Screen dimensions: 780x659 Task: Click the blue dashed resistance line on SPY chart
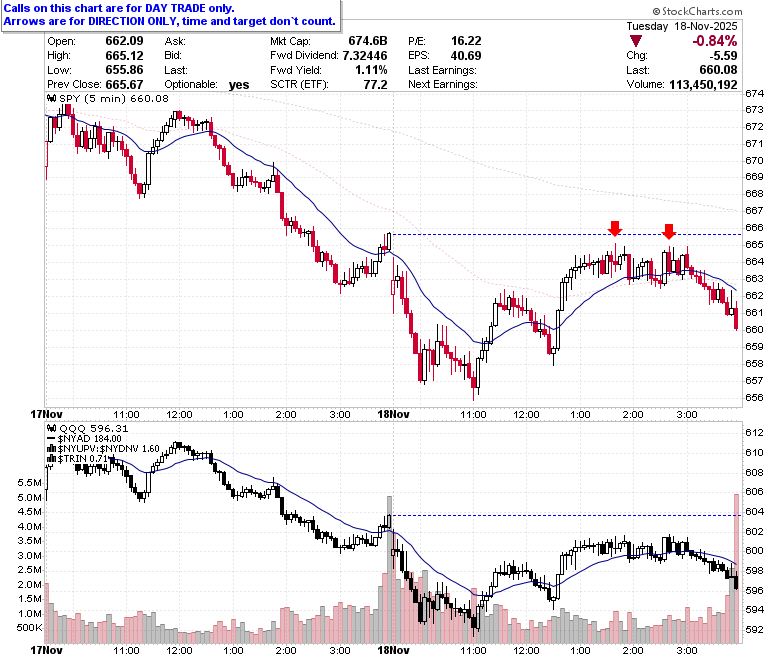click(x=567, y=234)
